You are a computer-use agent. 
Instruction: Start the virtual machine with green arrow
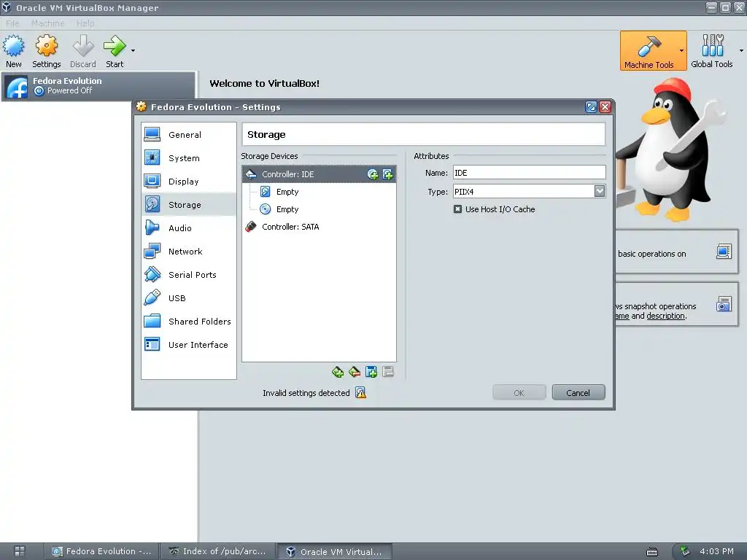pyautogui.click(x=115, y=51)
